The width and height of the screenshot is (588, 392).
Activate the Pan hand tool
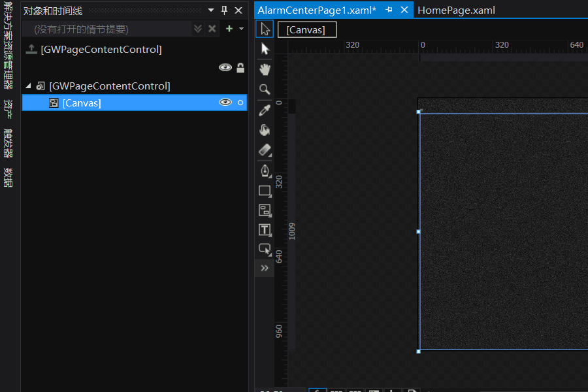tap(265, 69)
